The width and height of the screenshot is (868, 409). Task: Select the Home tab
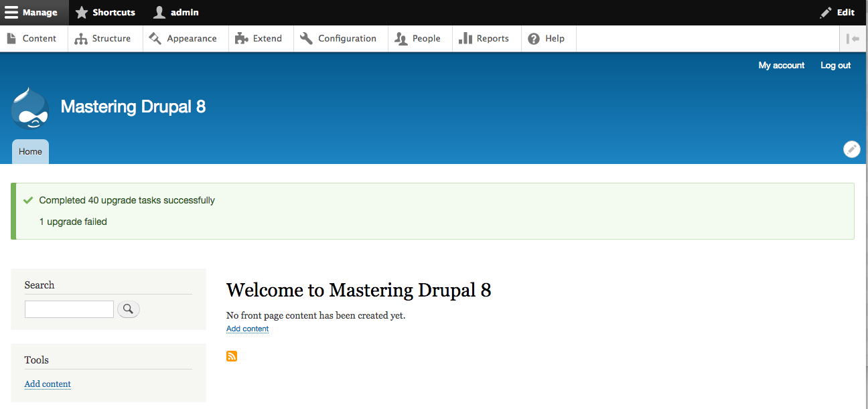(30, 152)
